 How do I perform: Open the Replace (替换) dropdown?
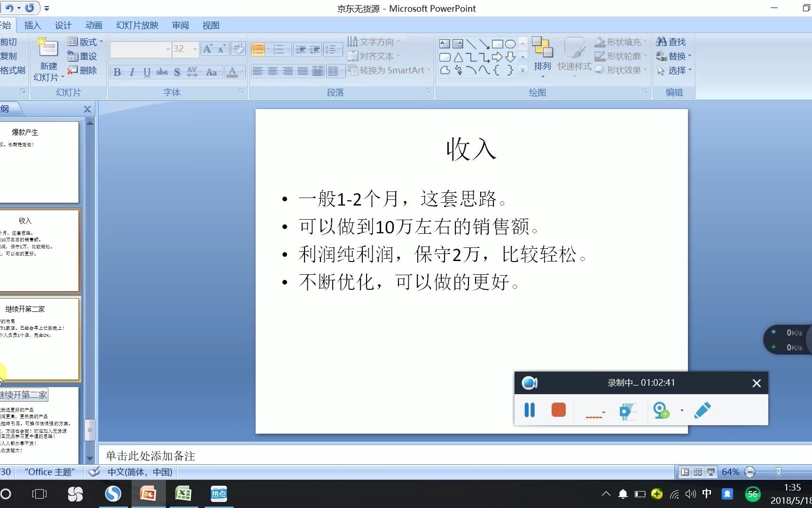674,56
